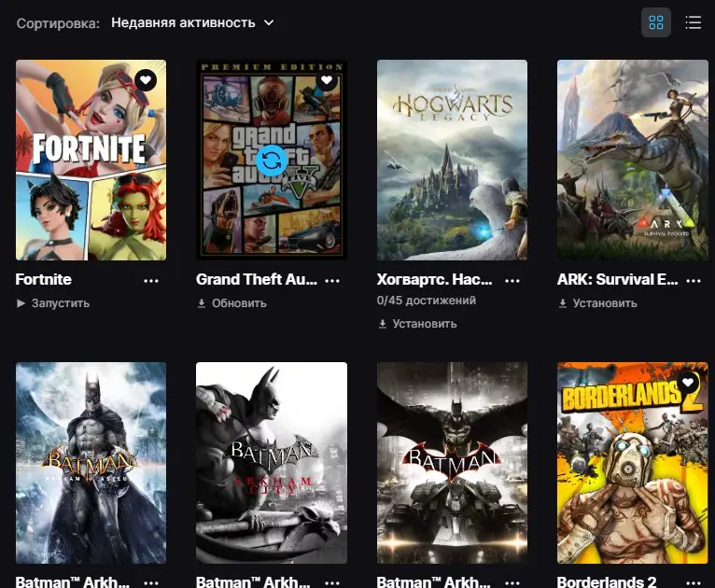The image size is (715, 588).
Task: Toggle favorite heart on Fortnite cover
Action: click(x=146, y=80)
